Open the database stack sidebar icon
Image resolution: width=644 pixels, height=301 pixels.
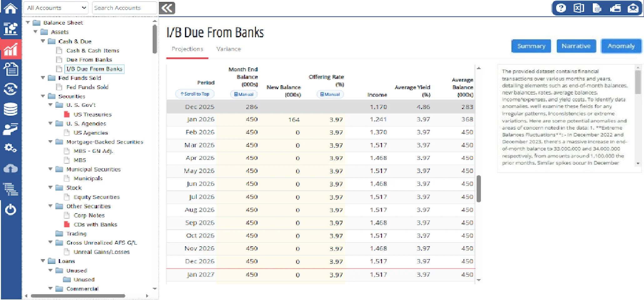click(x=11, y=109)
